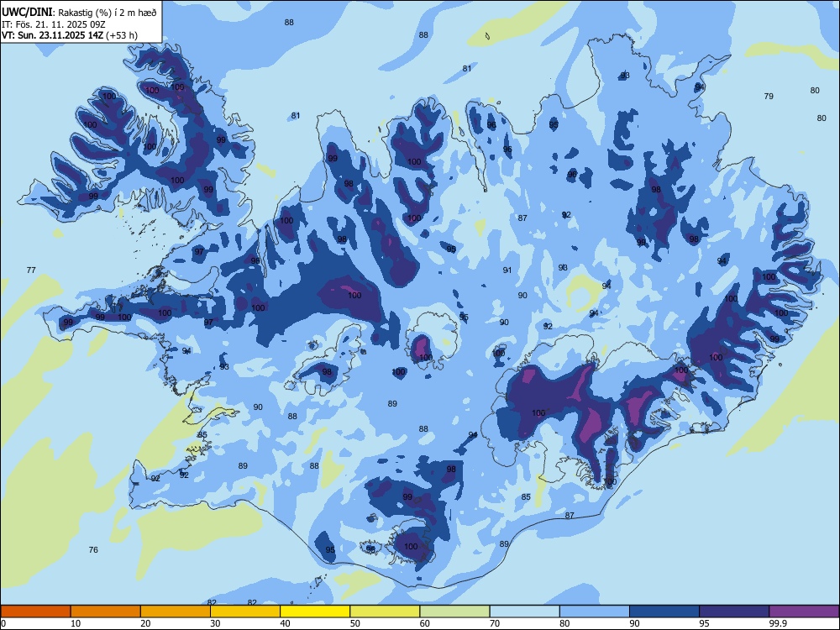Viewport: 840px width, 630px height.
Task: Click the pale yellow 50–60 legend swatch
Action: [x=385, y=612]
